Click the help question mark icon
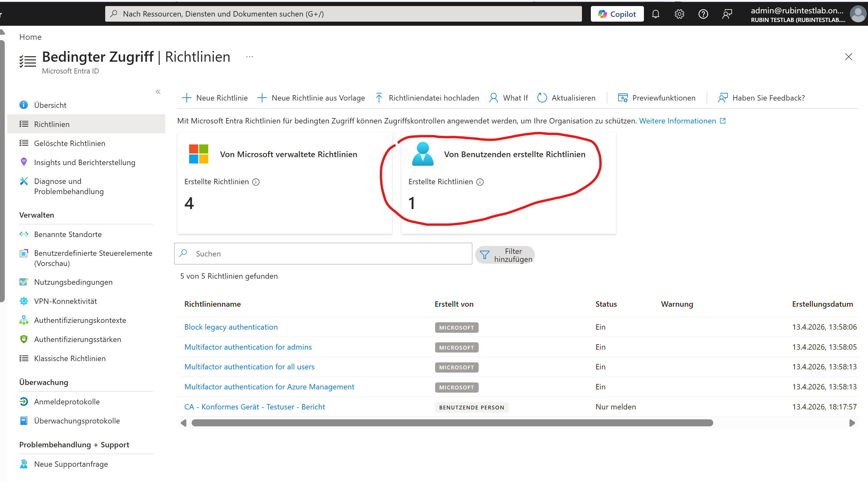 click(703, 14)
